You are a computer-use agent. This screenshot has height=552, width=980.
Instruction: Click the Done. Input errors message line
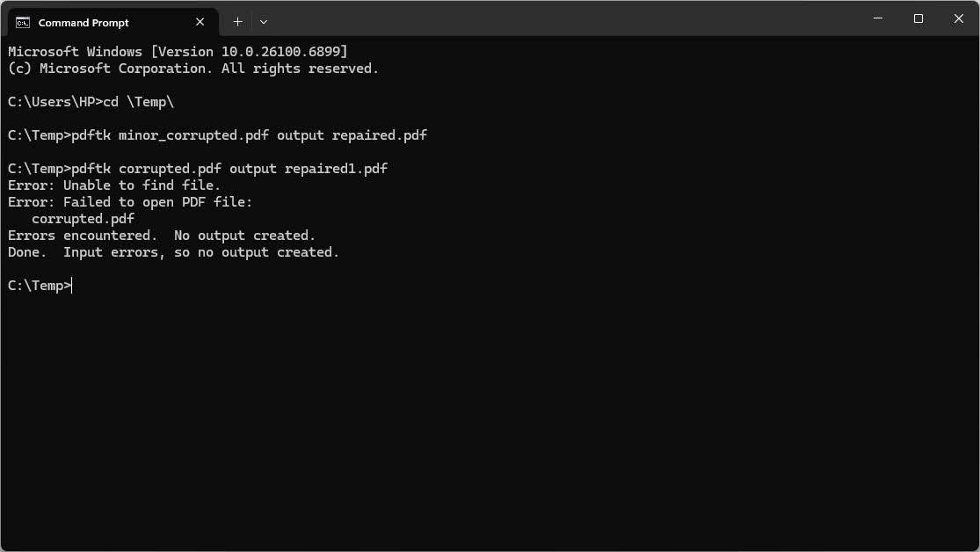(173, 251)
